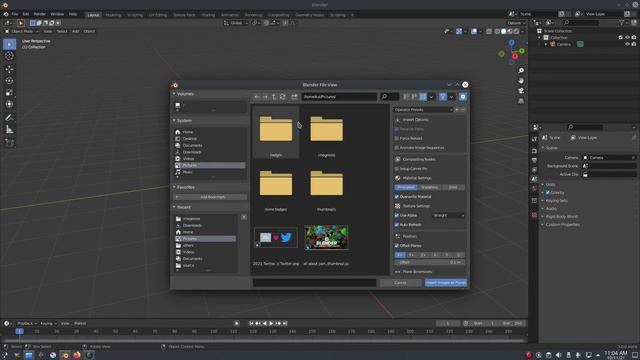Open the Operator Presets dropdown
The image size is (640, 360).
(x=423, y=110)
